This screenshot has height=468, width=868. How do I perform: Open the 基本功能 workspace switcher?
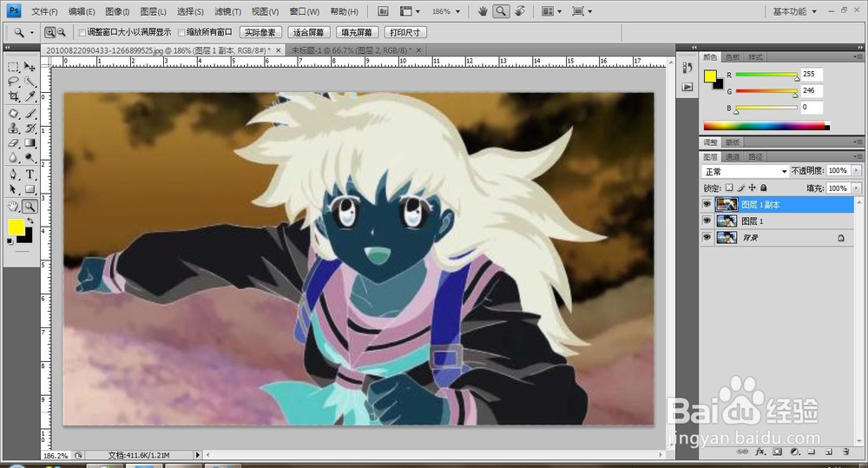(794, 11)
